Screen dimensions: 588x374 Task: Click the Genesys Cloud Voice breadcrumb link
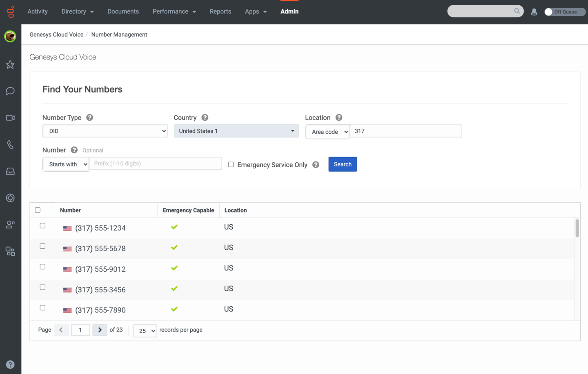pos(56,35)
